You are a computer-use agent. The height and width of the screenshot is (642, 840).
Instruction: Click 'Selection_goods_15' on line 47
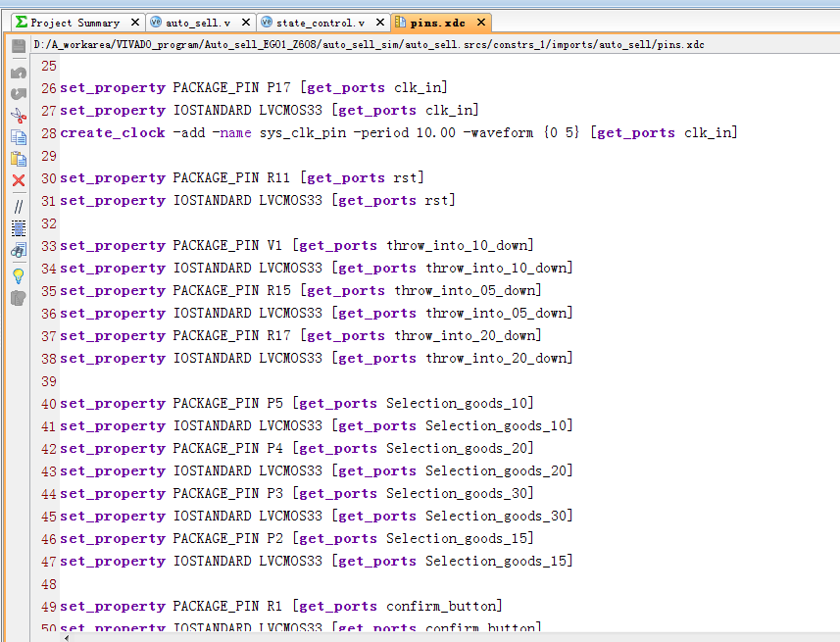tap(496, 561)
